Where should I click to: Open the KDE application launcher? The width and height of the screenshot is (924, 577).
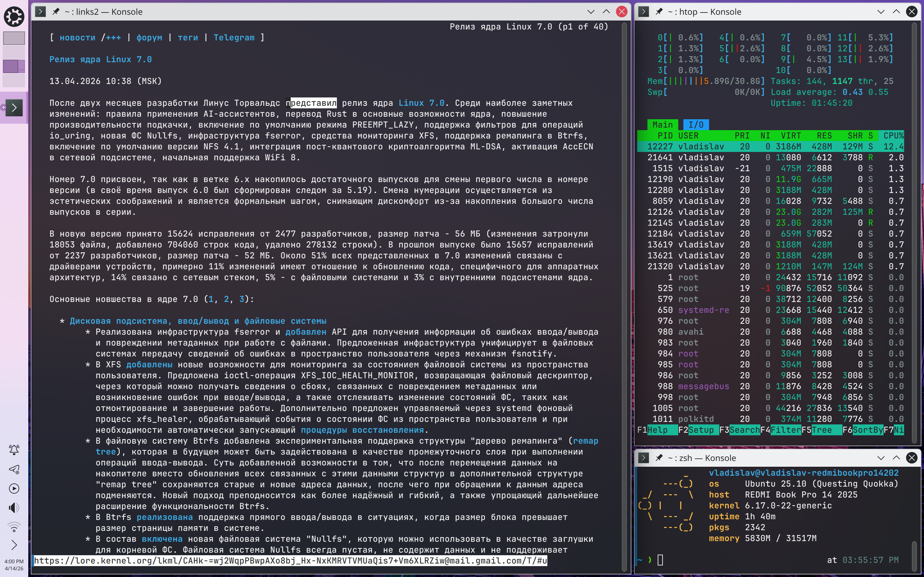tap(14, 16)
